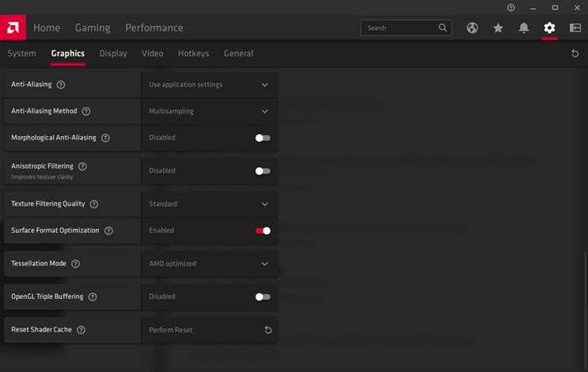Select the Graphics tab
The height and width of the screenshot is (372, 588).
[68, 53]
